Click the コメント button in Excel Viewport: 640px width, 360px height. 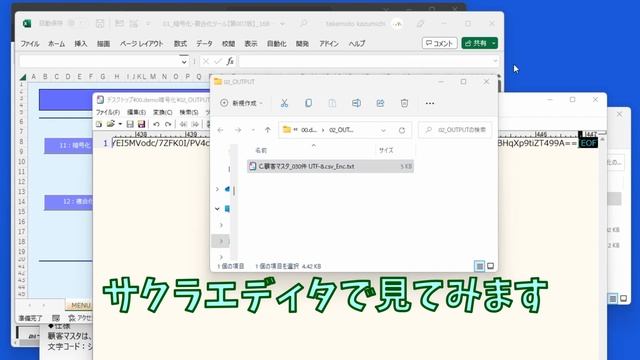coord(439,43)
